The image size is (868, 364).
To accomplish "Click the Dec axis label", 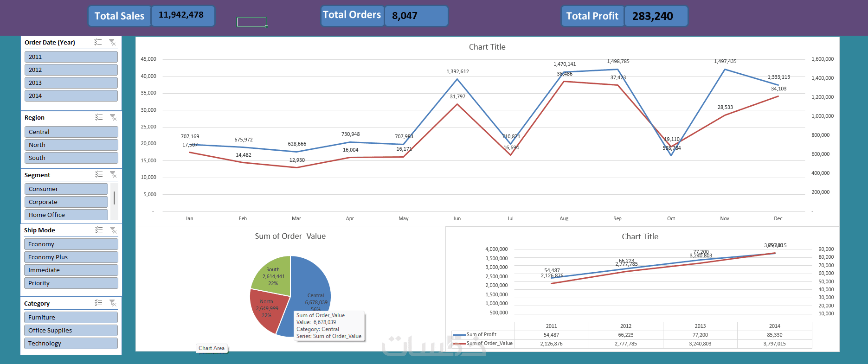I will tap(778, 218).
